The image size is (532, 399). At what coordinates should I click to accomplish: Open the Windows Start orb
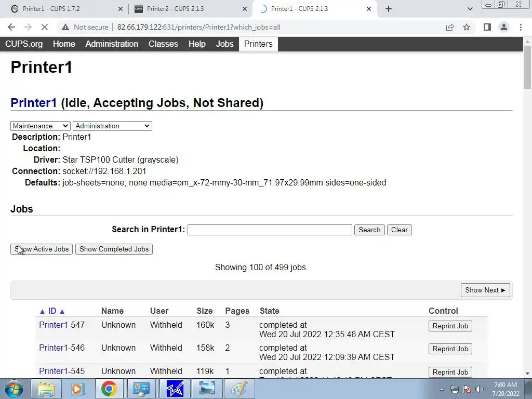tap(14, 389)
